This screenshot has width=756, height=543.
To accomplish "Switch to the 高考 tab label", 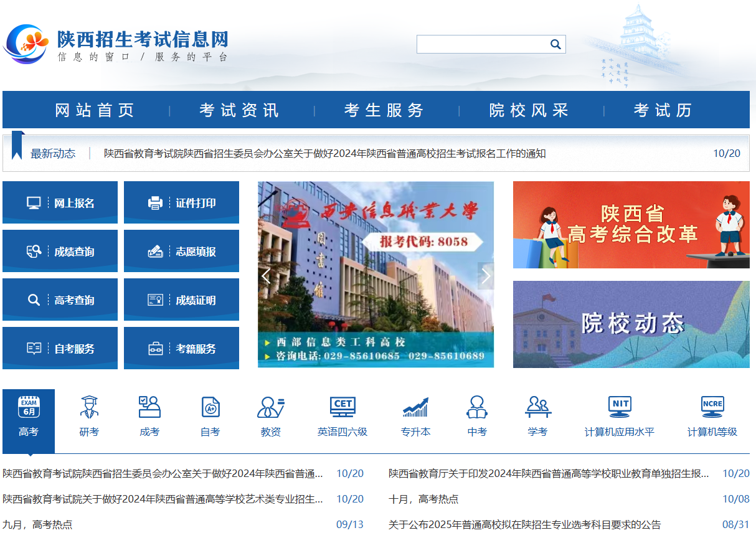I will pyautogui.click(x=29, y=432).
